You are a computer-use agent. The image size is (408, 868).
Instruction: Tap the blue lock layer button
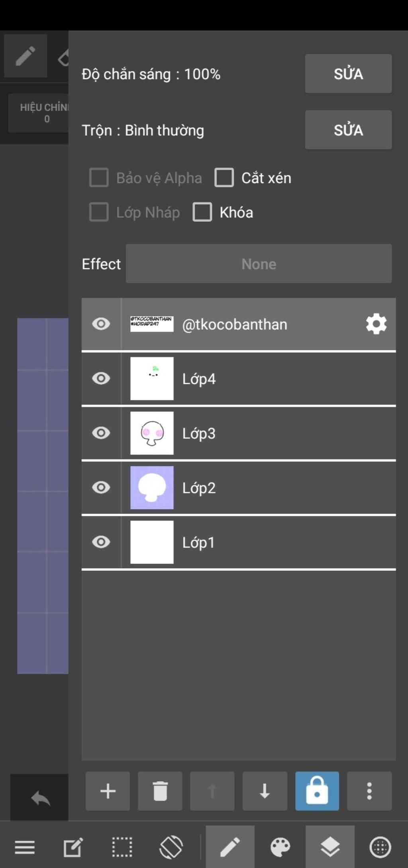(317, 791)
